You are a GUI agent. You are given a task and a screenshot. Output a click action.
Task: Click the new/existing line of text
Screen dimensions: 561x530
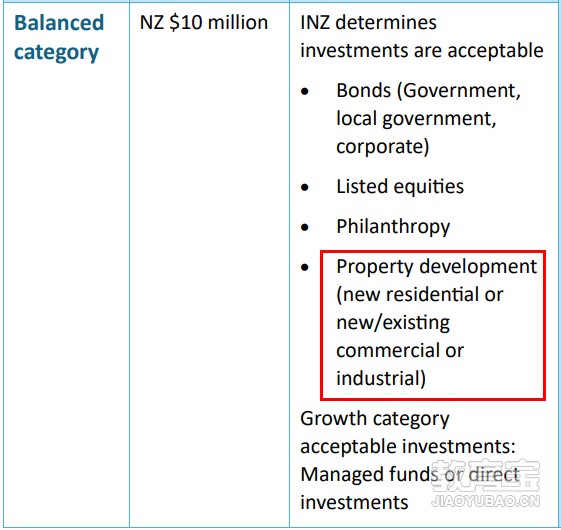(x=393, y=323)
